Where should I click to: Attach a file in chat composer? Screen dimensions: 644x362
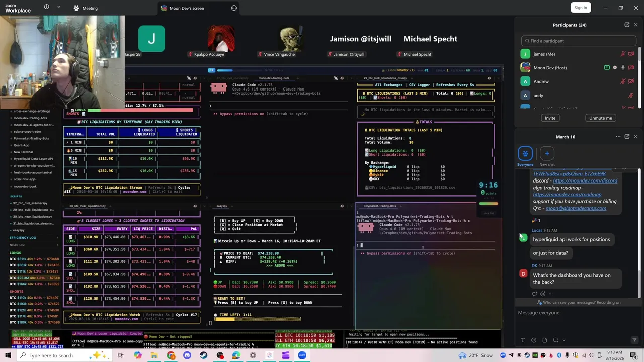pos(545,340)
